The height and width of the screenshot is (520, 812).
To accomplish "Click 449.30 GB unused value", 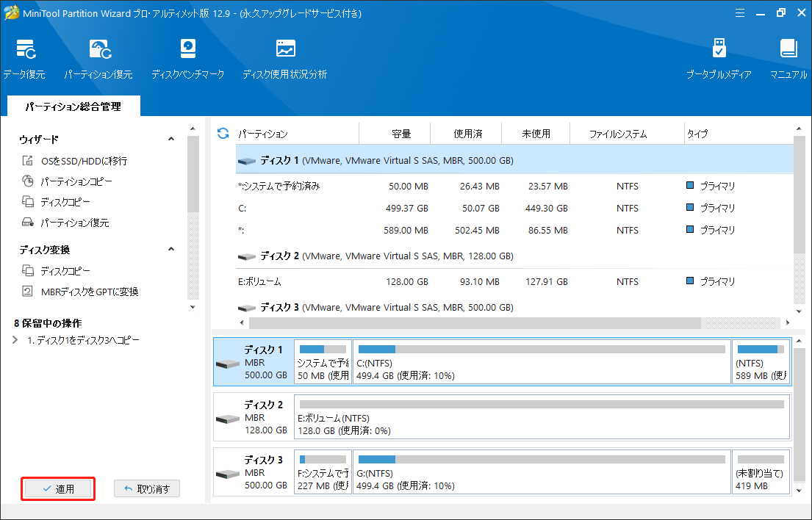I will pos(546,209).
